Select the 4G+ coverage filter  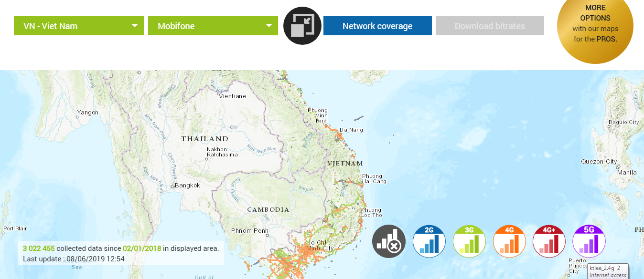point(549,241)
